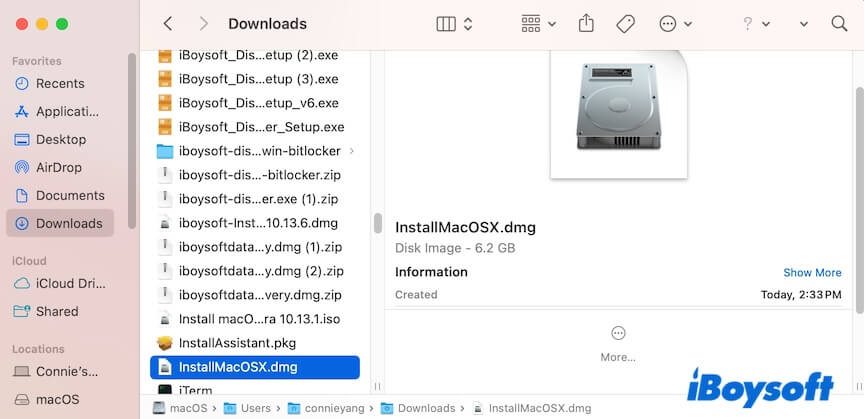The image size is (867, 419).
Task: Click the Share toolbar icon
Action: pos(587,23)
